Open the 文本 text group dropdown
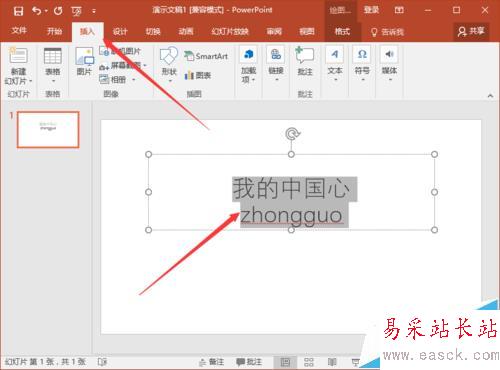The height and width of the screenshot is (370, 500). pos(335,64)
